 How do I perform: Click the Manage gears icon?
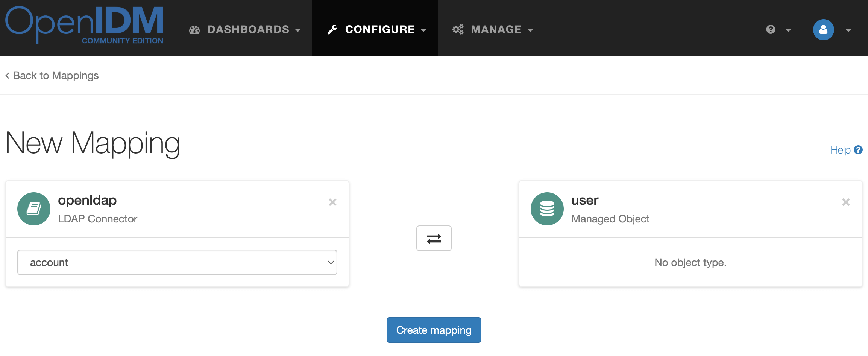(458, 29)
